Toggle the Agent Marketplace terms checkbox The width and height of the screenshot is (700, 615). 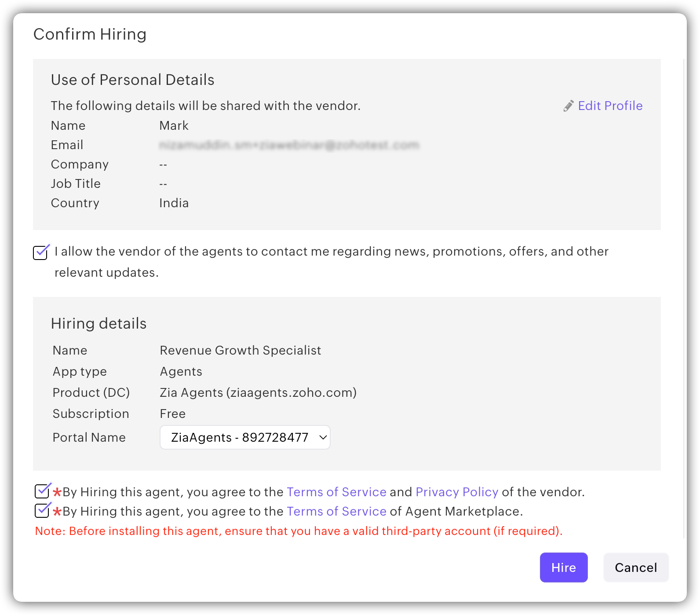click(42, 510)
